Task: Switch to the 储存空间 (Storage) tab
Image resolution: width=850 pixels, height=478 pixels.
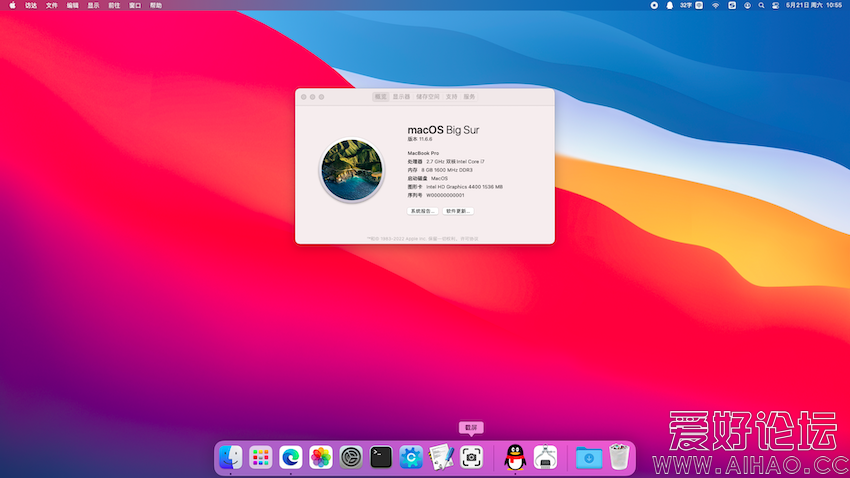Action: (428, 97)
